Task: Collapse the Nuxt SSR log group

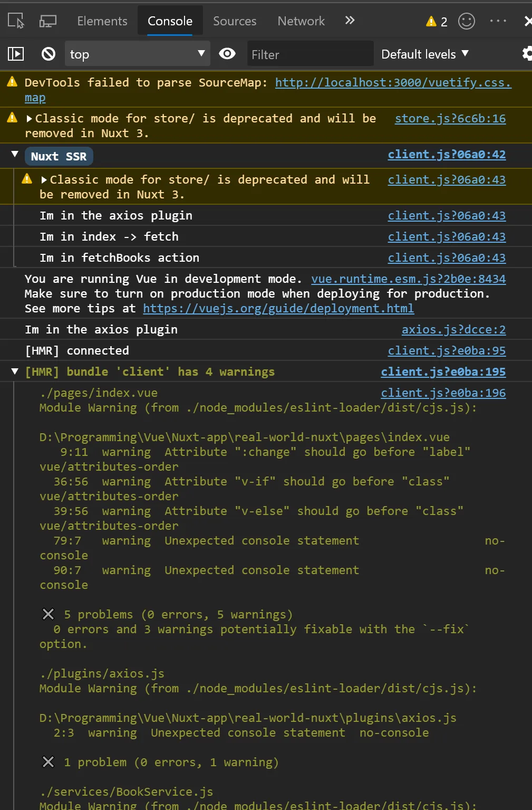Action: click(x=15, y=155)
